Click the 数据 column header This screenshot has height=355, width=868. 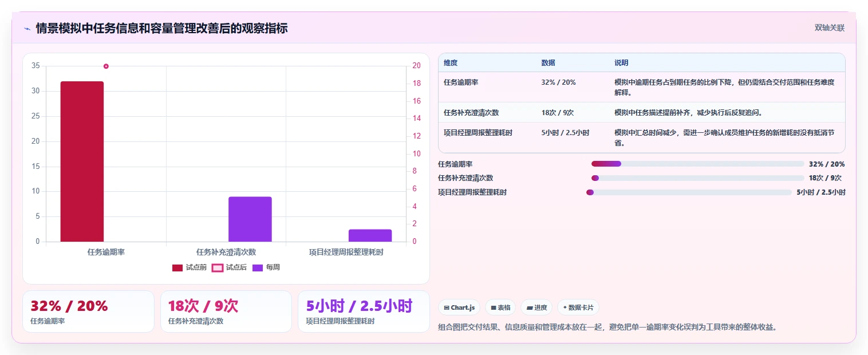548,63
